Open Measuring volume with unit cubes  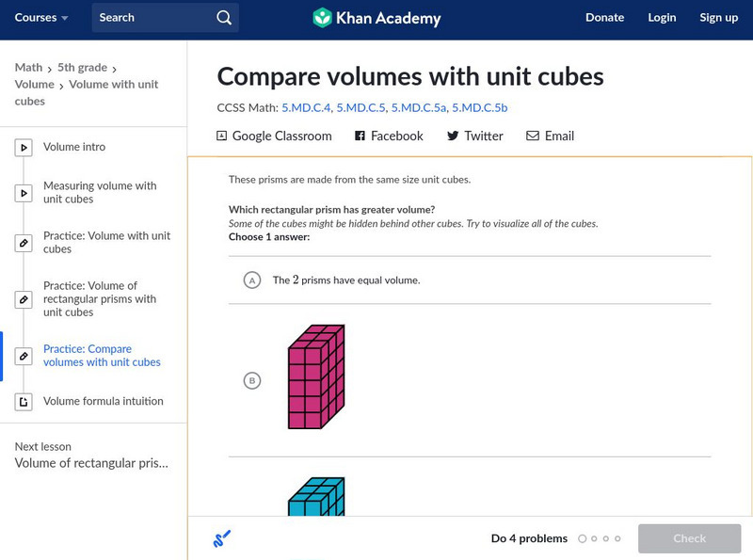100,192
